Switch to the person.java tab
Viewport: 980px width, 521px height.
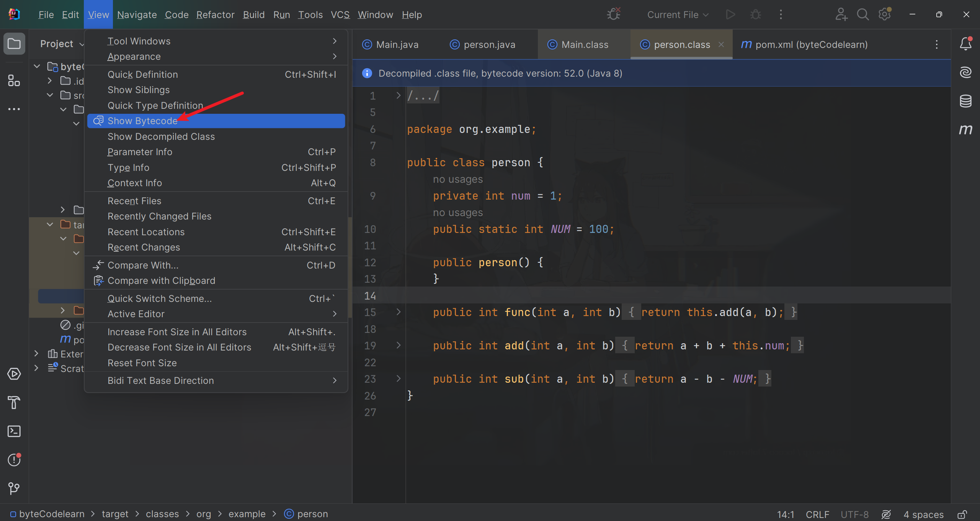pyautogui.click(x=483, y=44)
